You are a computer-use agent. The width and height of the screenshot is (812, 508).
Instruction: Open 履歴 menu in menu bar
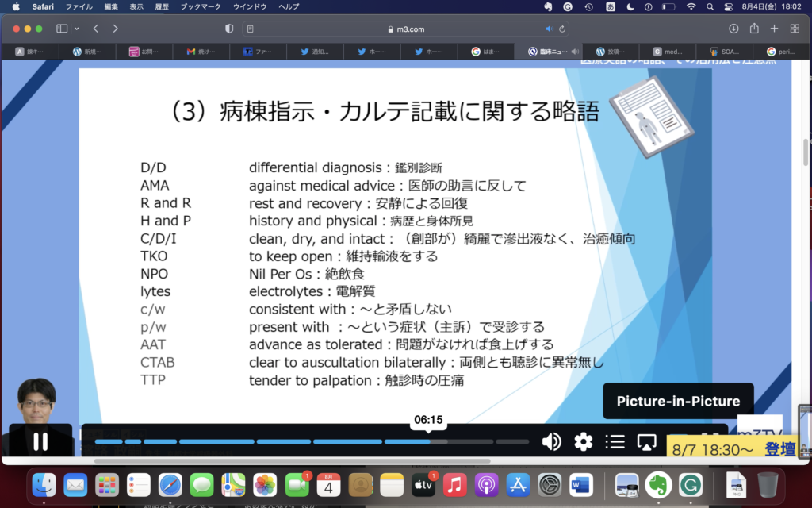tap(164, 6)
